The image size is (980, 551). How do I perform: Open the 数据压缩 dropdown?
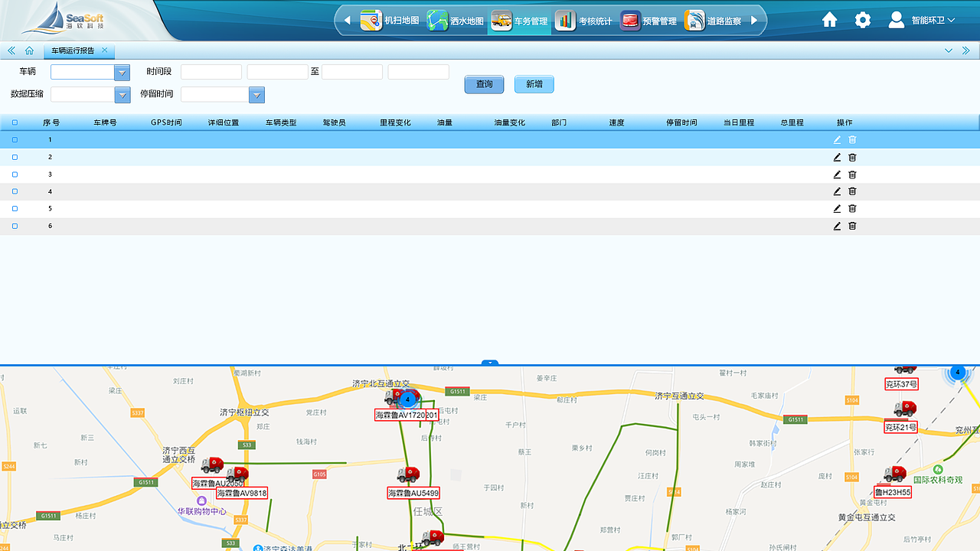(122, 95)
